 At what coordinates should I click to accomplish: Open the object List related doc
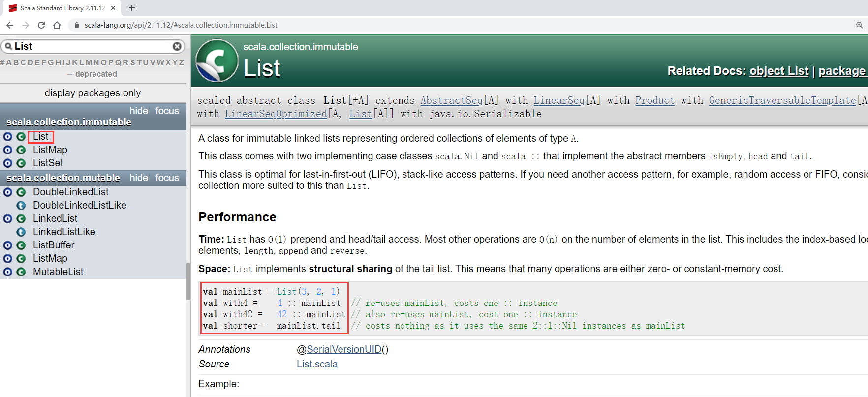(779, 71)
